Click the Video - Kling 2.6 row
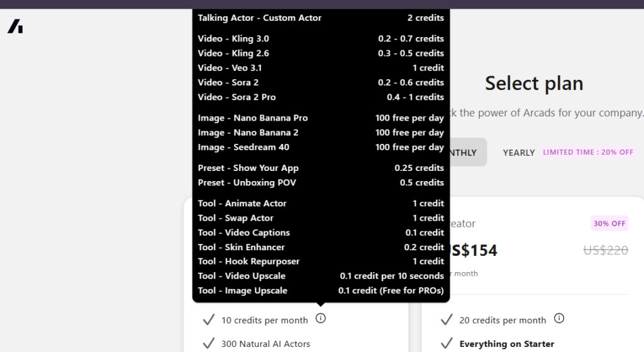 [321, 53]
